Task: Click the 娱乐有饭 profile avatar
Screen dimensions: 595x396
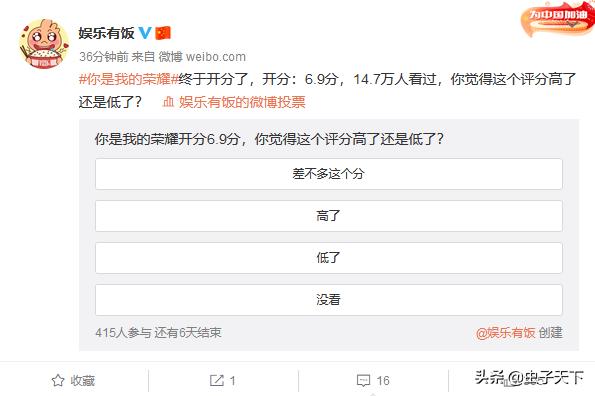Action: (x=44, y=44)
